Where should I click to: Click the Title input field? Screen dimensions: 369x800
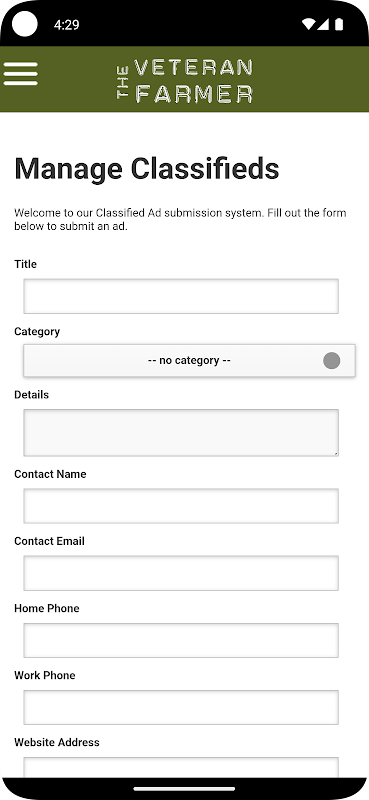coord(181,296)
